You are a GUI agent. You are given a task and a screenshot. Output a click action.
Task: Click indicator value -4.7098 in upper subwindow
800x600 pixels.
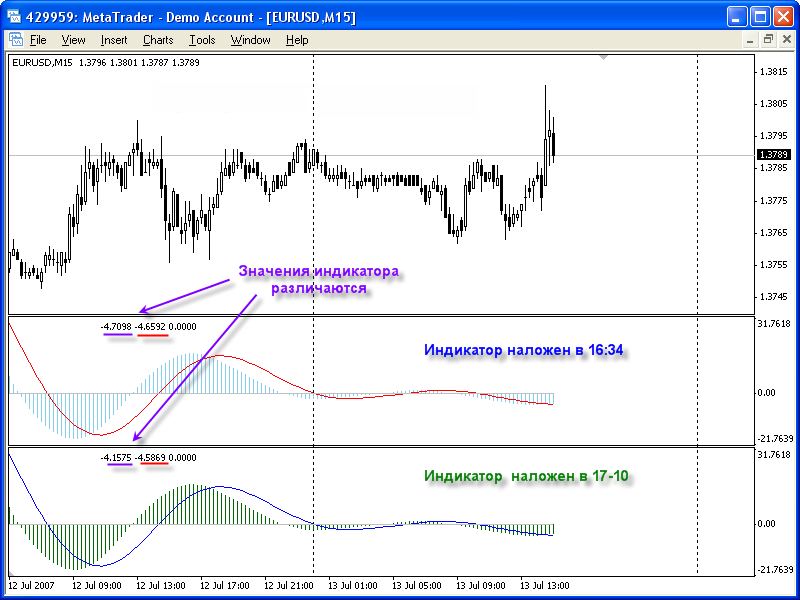click(x=116, y=327)
